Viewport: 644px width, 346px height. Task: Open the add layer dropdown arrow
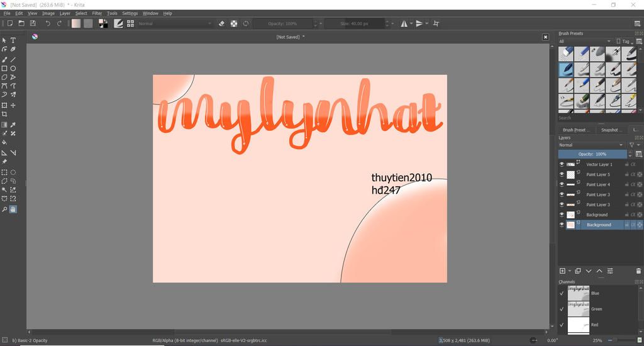point(570,271)
